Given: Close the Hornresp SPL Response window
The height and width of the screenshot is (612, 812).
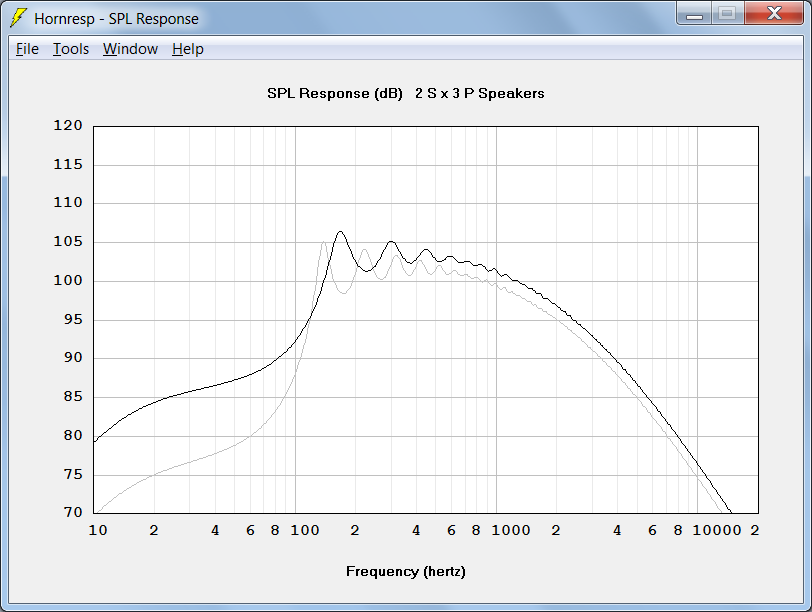Looking at the screenshot, I should [x=774, y=14].
